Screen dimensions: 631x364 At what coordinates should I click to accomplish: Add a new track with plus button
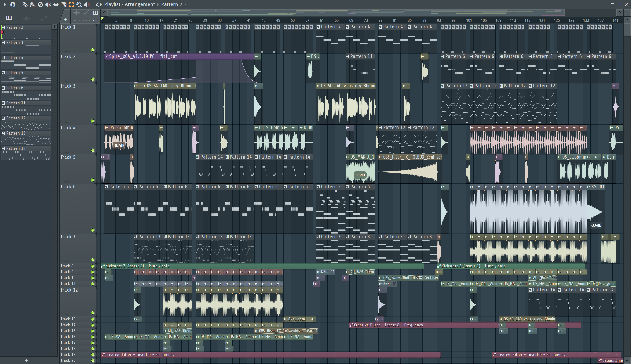click(66, 19)
